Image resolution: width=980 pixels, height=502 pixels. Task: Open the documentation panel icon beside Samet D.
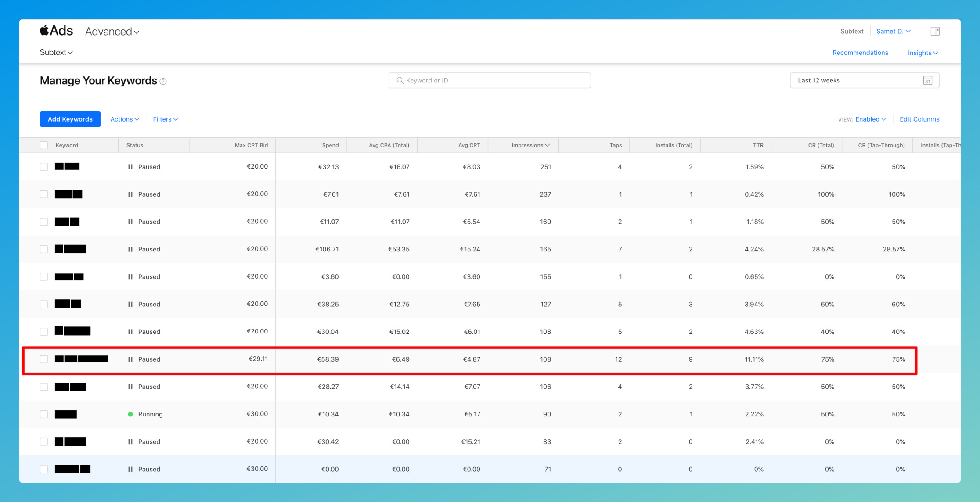pyautogui.click(x=935, y=31)
